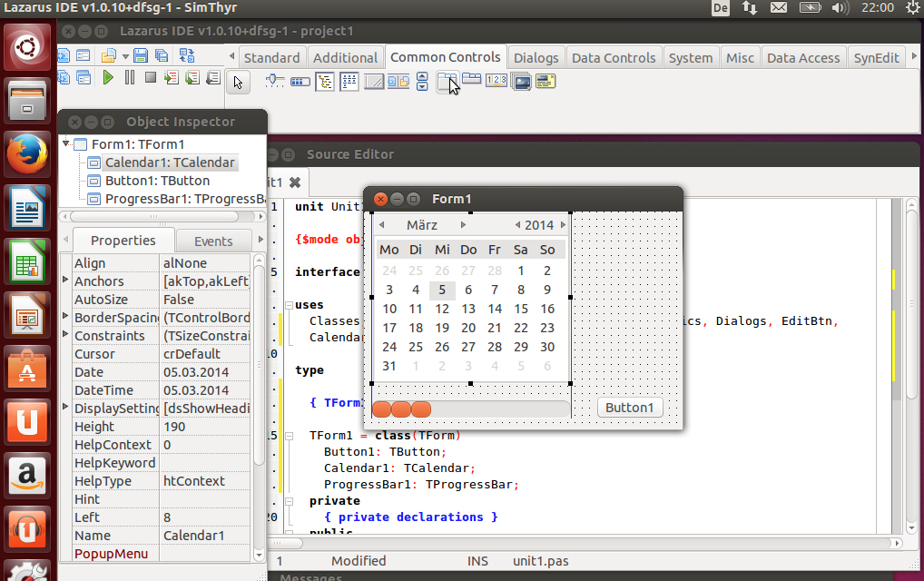Toggle between form and unit view icon
The width and height of the screenshot is (924, 581).
(187, 56)
